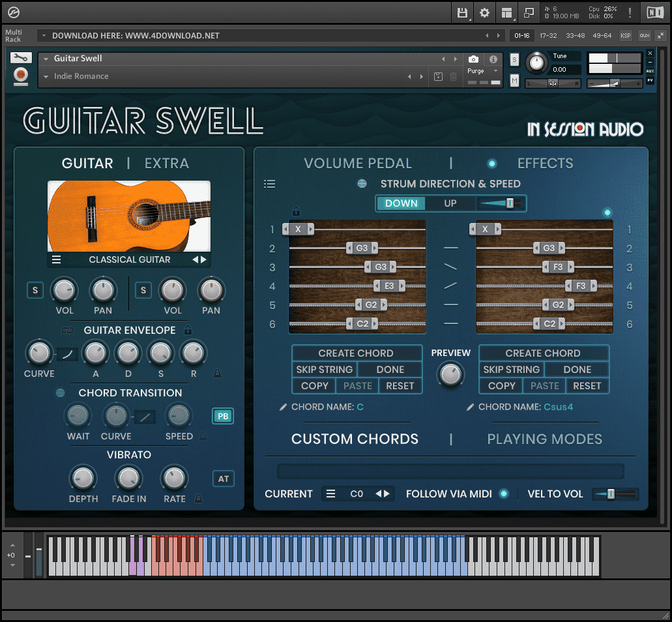
Task: Toggle Follow Via MIDI LED
Action: coord(504,494)
